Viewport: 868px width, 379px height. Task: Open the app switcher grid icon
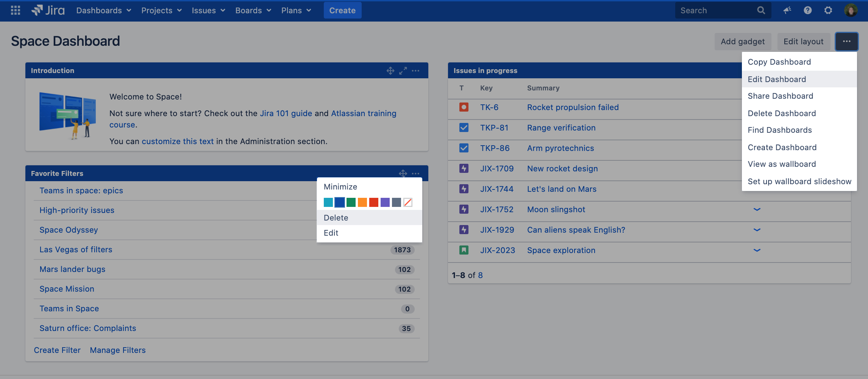coord(16,10)
